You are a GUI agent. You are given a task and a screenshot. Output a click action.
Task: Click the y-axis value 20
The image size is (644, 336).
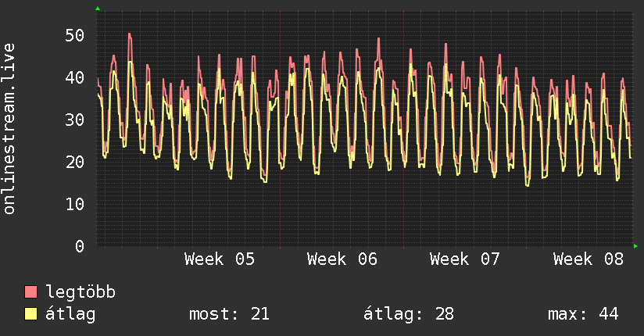pyautogui.click(x=74, y=162)
